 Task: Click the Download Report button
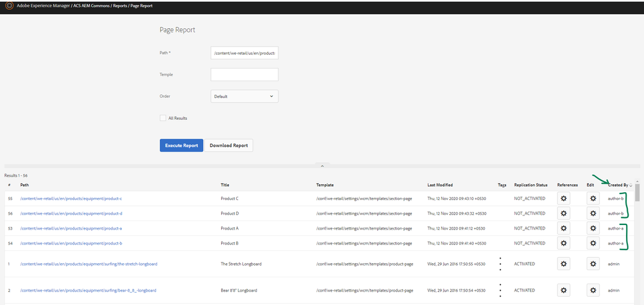(x=229, y=146)
